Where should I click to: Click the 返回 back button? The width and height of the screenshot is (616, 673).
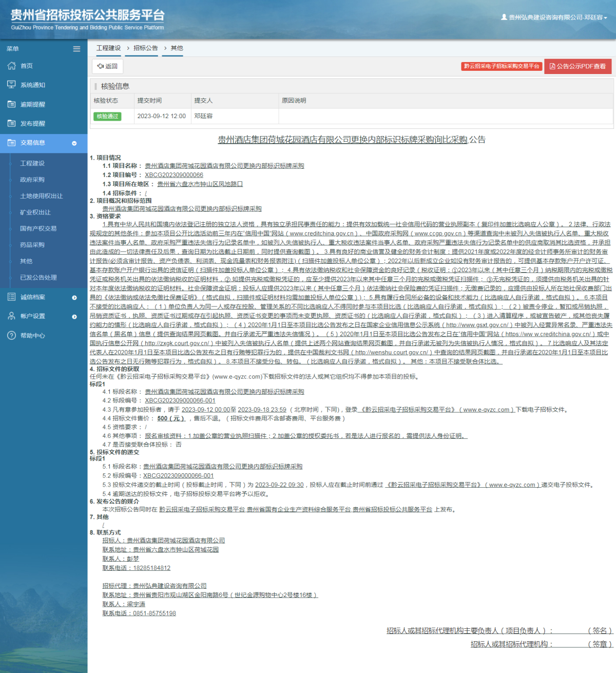107,66
